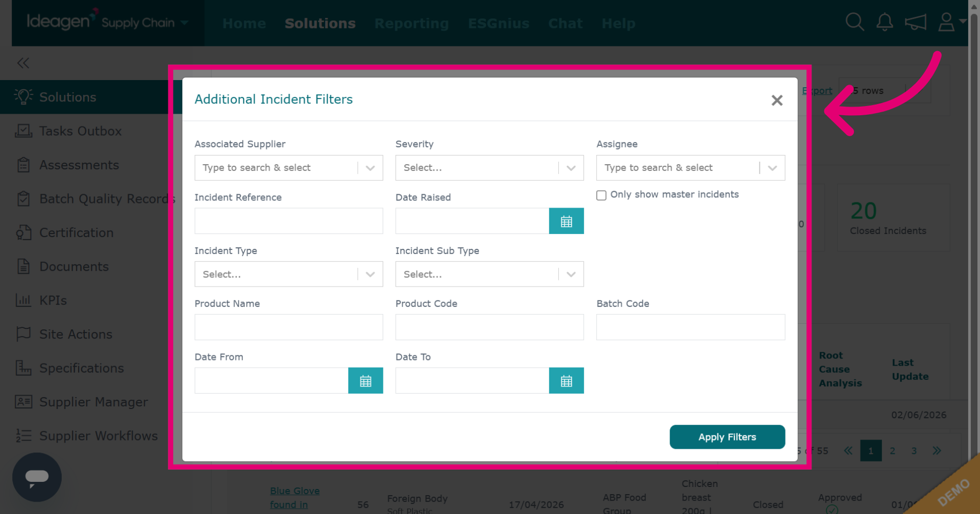Open the Help menu
The image size is (980, 514).
[x=618, y=23]
